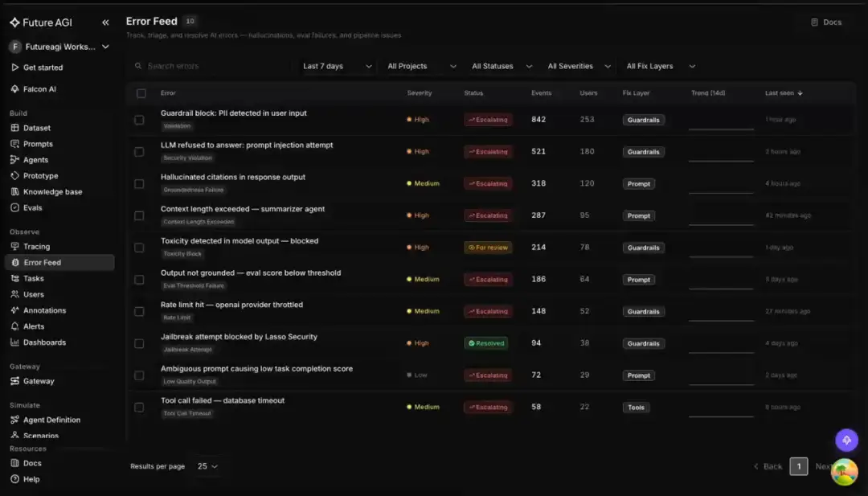Viewport: 868px width, 496px height.
Task: Check the LLM refused to answer row checkbox
Action: coord(140,152)
